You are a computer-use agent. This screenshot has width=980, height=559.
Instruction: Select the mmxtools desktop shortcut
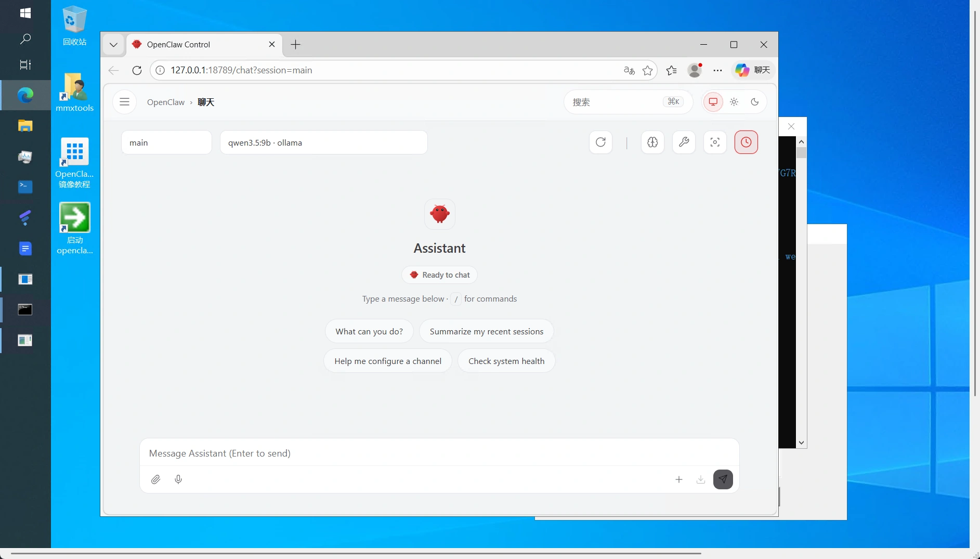coord(74,92)
